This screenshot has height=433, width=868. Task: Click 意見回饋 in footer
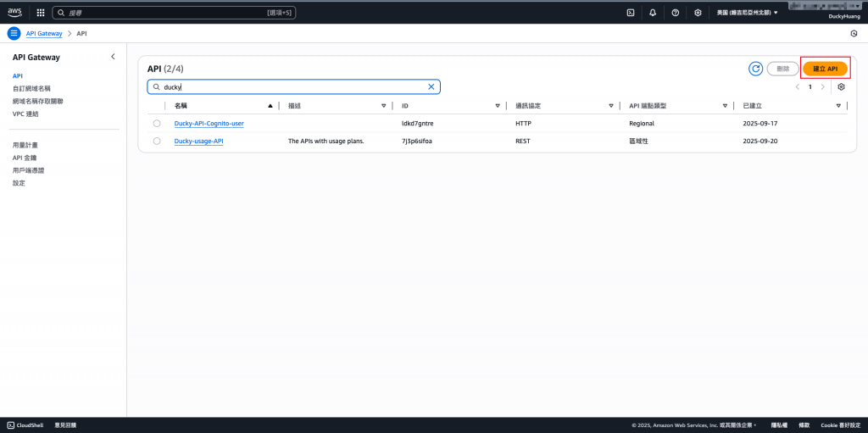pos(65,425)
